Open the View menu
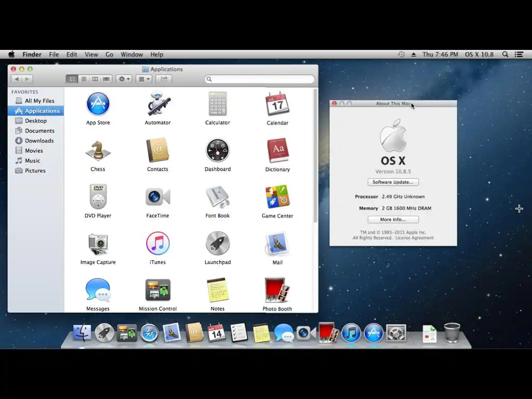Viewport: 532px width, 399px height. [91, 54]
